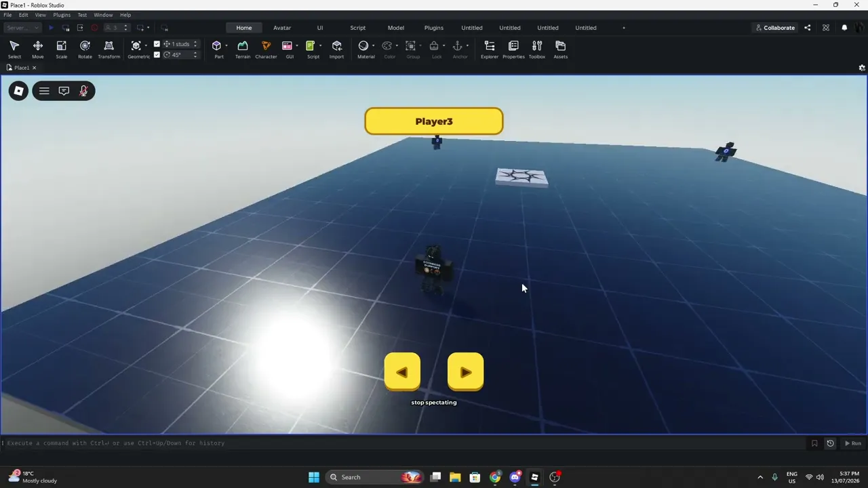Click the Roblox logo menu button

[19, 91]
